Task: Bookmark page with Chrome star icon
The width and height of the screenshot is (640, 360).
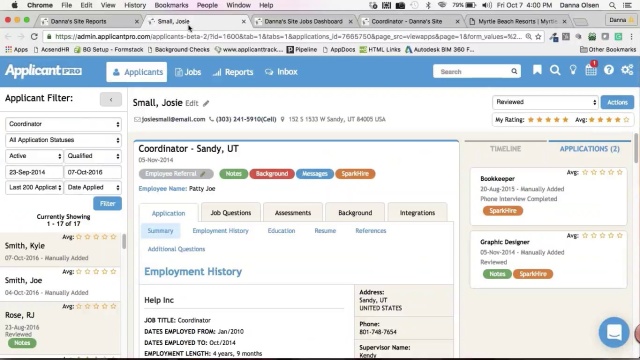Action: [538, 37]
